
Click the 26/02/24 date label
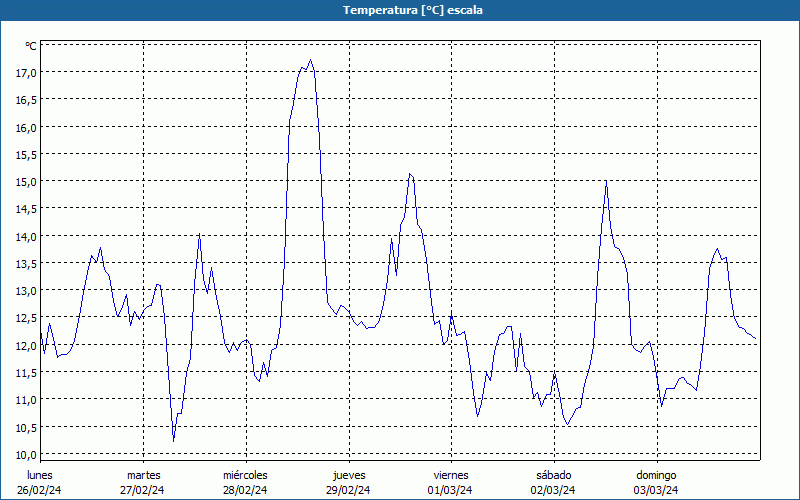coord(39,490)
